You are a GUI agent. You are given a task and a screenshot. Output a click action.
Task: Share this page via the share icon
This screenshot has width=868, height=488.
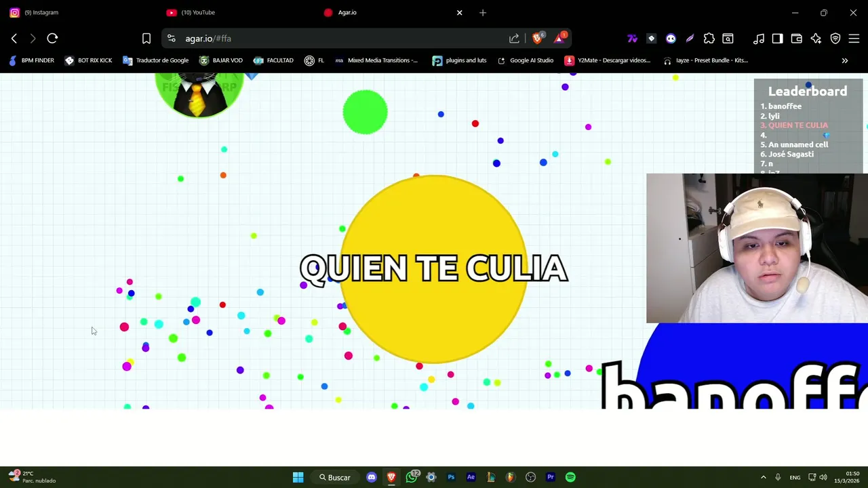pos(514,39)
